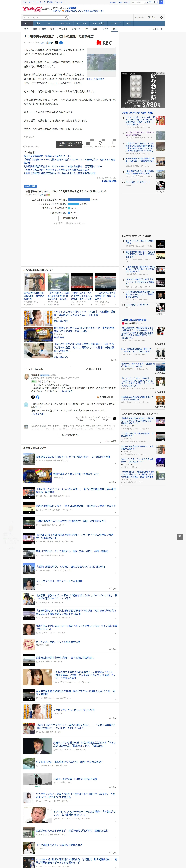The image size is (186, 868).
Task: Click the expert commenter's avatar 斎藤秀俊
Action: tap(26, 377)
